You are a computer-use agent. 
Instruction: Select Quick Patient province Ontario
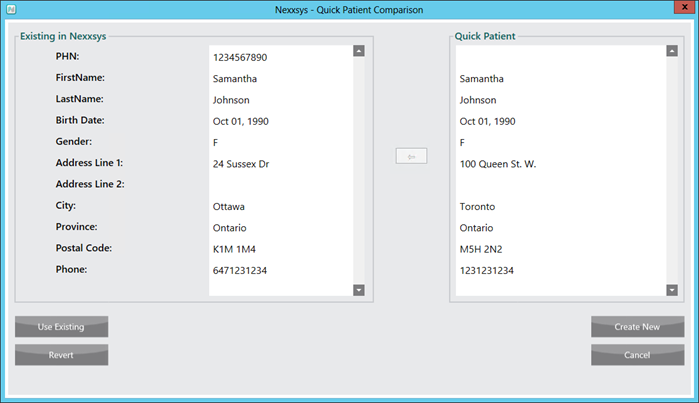pos(477,228)
